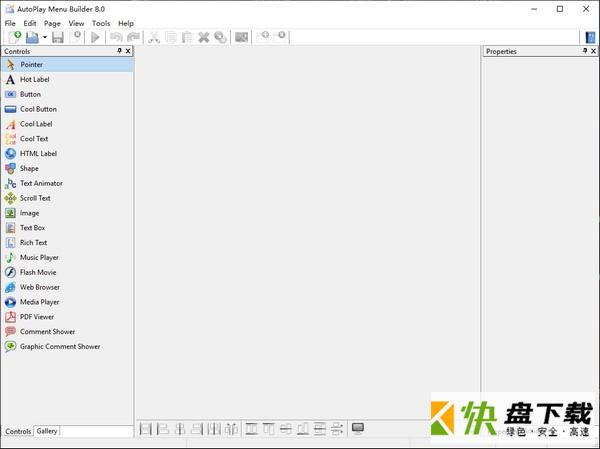This screenshot has height=449, width=600.
Task: Click the Delete X toolbar icon
Action: pyautogui.click(x=204, y=37)
